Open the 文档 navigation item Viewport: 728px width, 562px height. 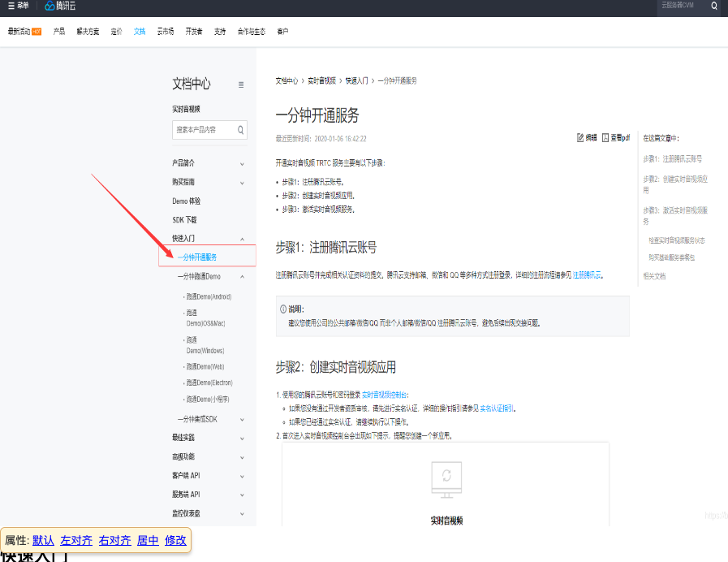(140, 31)
